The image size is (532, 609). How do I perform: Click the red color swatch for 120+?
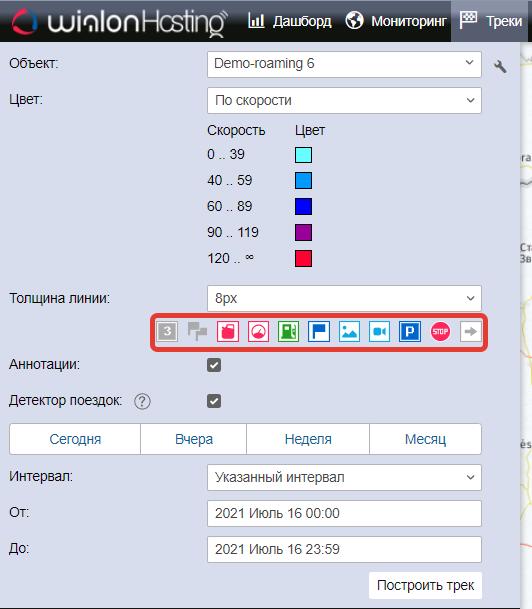[x=303, y=258]
